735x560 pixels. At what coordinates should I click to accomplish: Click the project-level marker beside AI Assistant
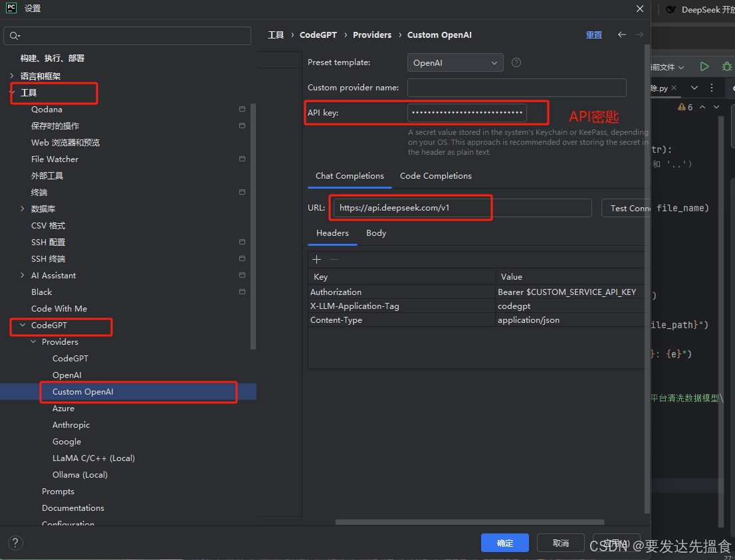tap(242, 275)
